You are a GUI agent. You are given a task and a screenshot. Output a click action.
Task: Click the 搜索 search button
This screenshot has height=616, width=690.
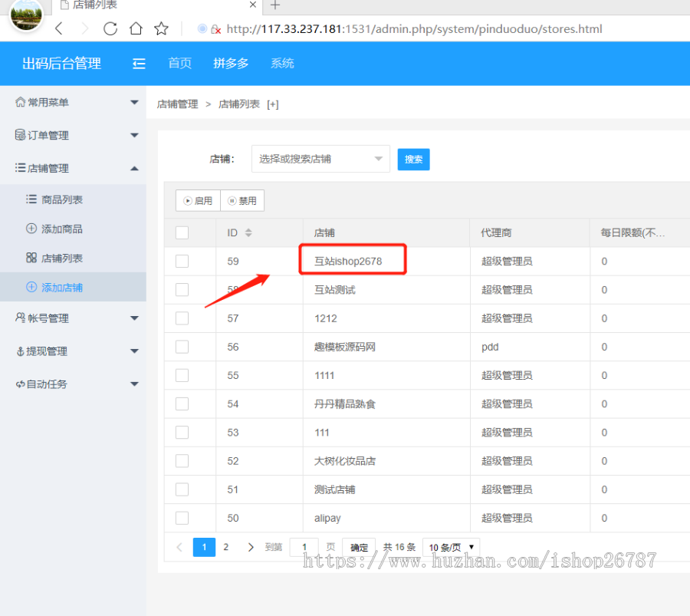pyautogui.click(x=413, y=159)
